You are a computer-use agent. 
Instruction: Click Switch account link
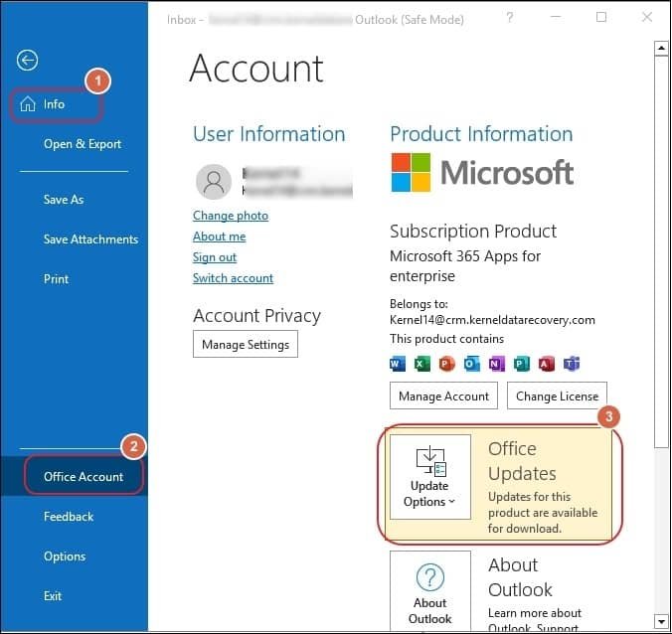(x=233, y=278)
